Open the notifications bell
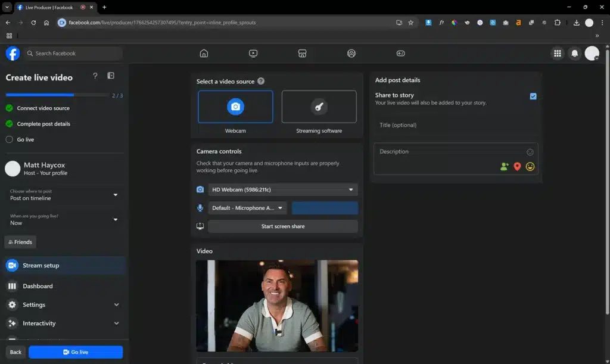610x364 pixels. (575, 53)
